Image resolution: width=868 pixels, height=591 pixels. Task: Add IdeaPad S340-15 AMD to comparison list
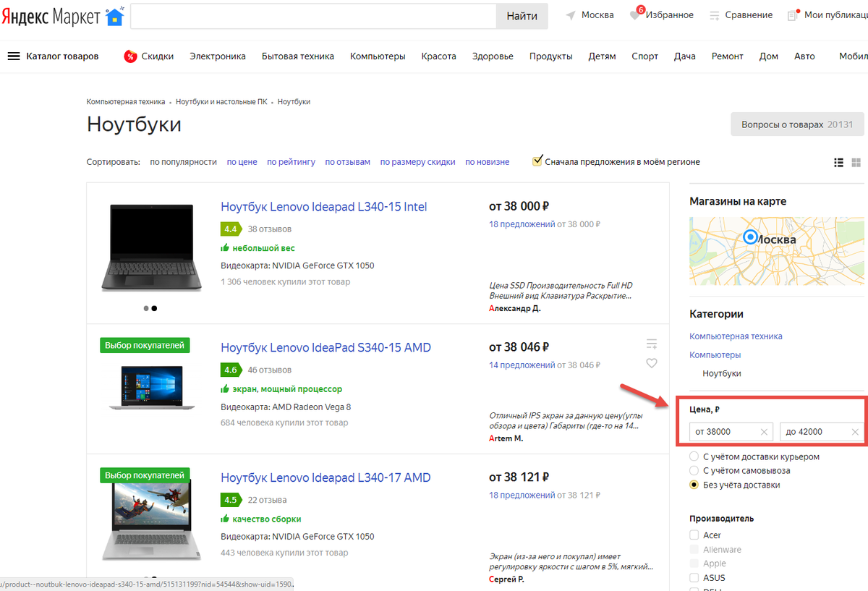tap(652, 344)
